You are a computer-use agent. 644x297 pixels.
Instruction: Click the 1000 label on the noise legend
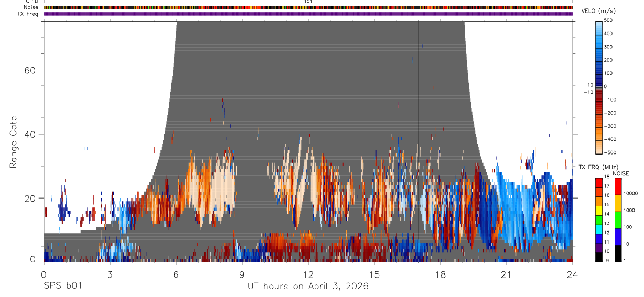click(630, 211)
